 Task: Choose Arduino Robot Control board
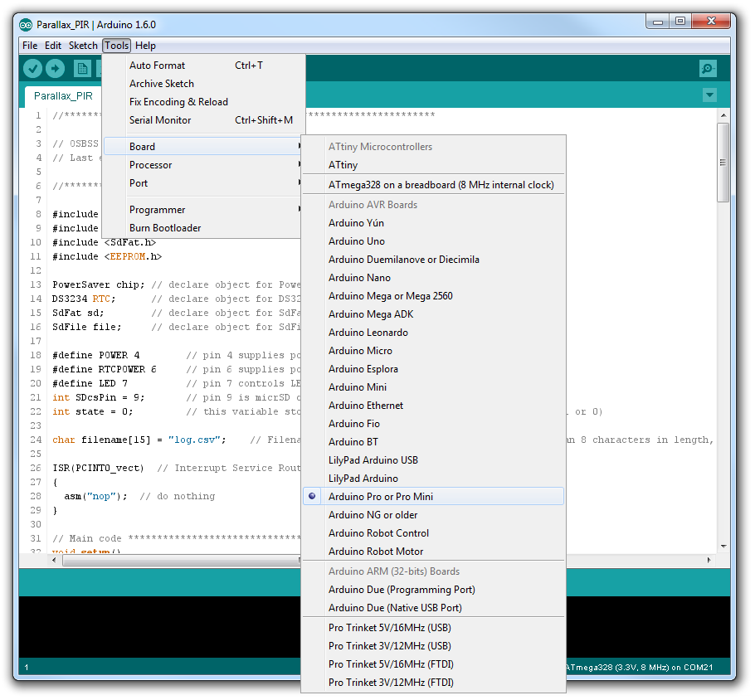click(433, 533)
